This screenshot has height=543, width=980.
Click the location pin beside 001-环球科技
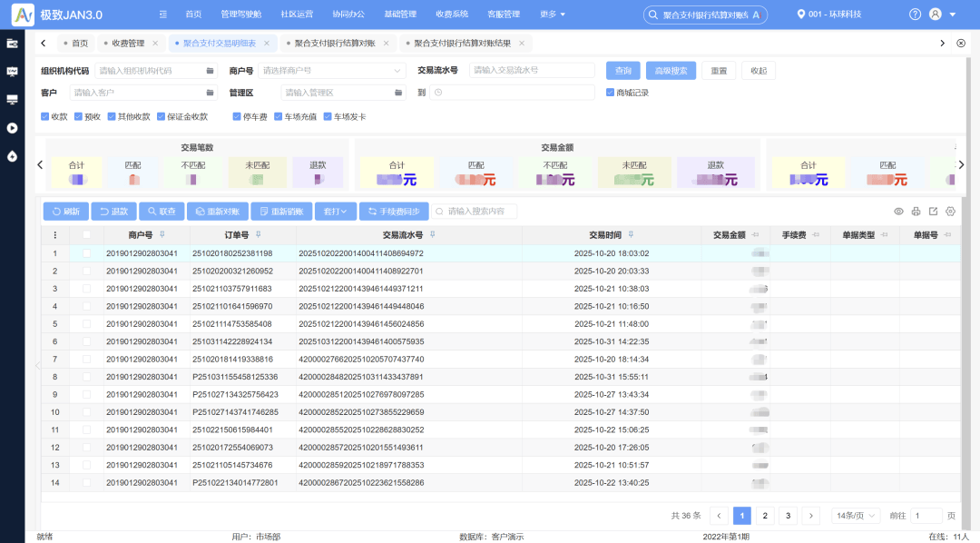click(x=803, y=15)
